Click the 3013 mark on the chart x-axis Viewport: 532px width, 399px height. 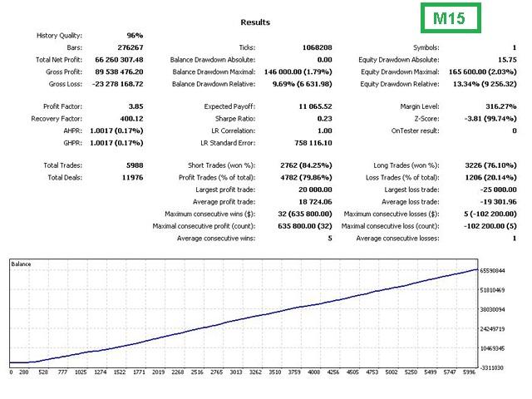[x=236, y=373]
